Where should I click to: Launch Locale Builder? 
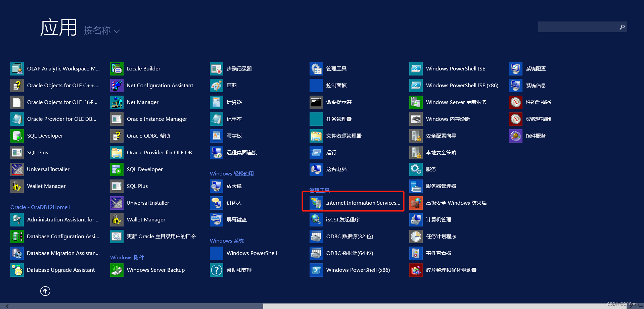click(135, 69)
